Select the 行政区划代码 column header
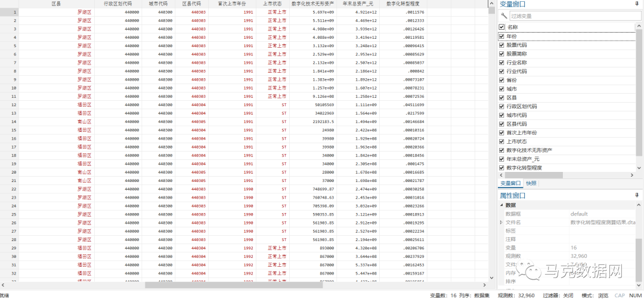Screen dimensions: 644x299 pyautogui.click(x=118, y=4)
